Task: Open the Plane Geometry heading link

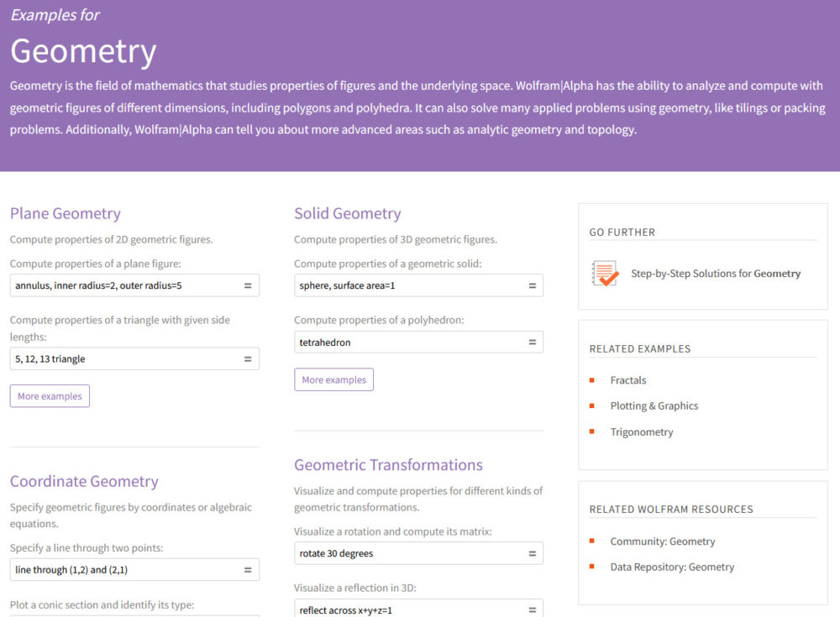Action: pyautogui.click(x=66, y=213)
